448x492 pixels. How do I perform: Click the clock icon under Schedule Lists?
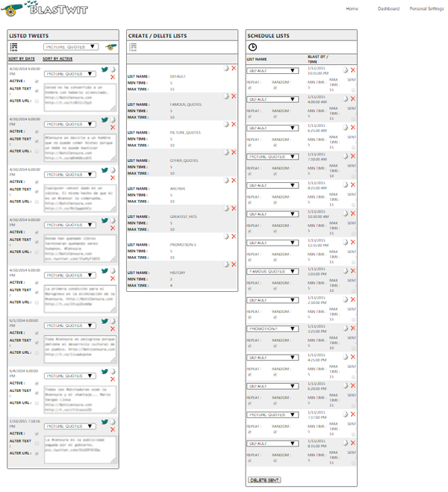(x=252, y=47)
